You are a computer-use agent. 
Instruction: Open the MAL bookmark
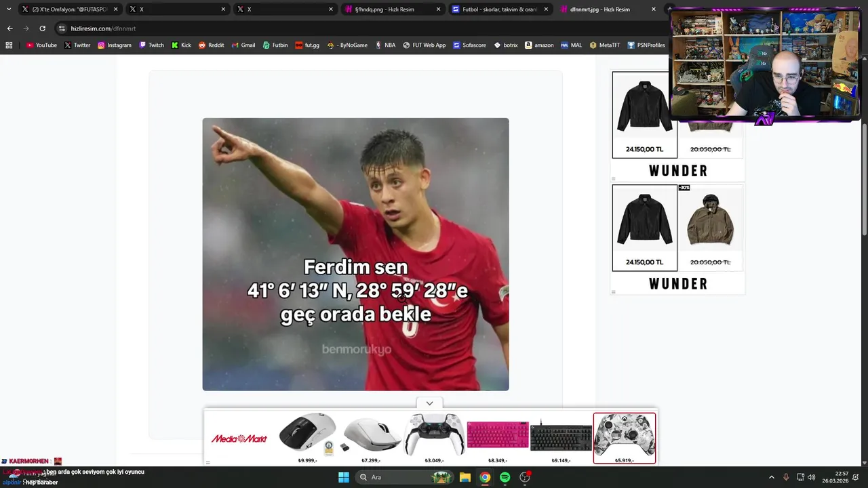pyautogui.click(x=572, y=45)
